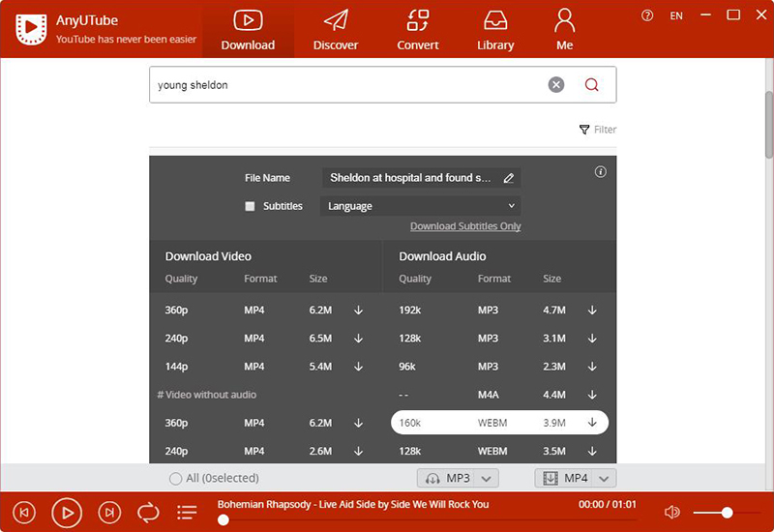Click the AnyUTube logo icon
Screen dimensions: 774x532
31,29
